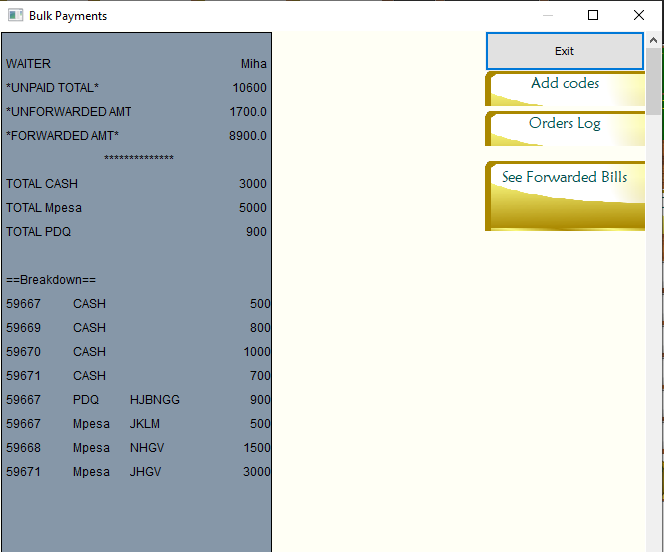Click the scrollbar up arrow
Image resolution: width=664 pixels, height=552 pixels.
tap(653, 40)
